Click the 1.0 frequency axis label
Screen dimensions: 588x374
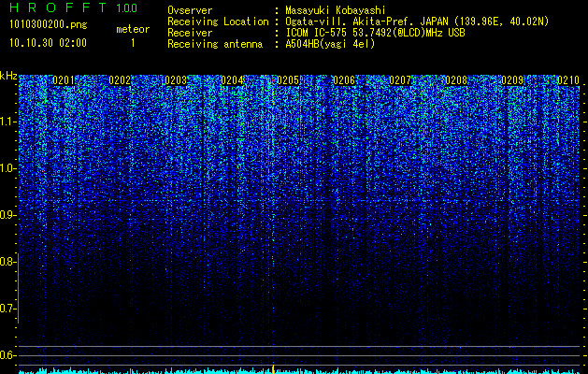point(7,169)
